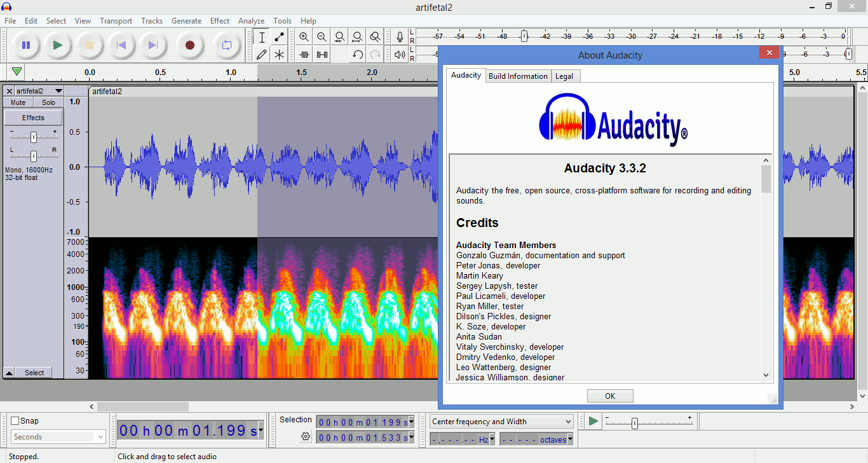Click the Zoom In magnifier icon
Screen dimensions: 868x463
tap(304, 37)
